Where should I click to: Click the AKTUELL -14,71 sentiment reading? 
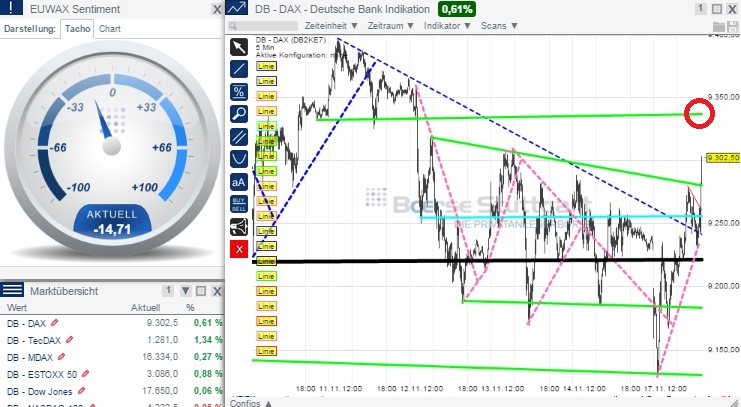[112, 222]
